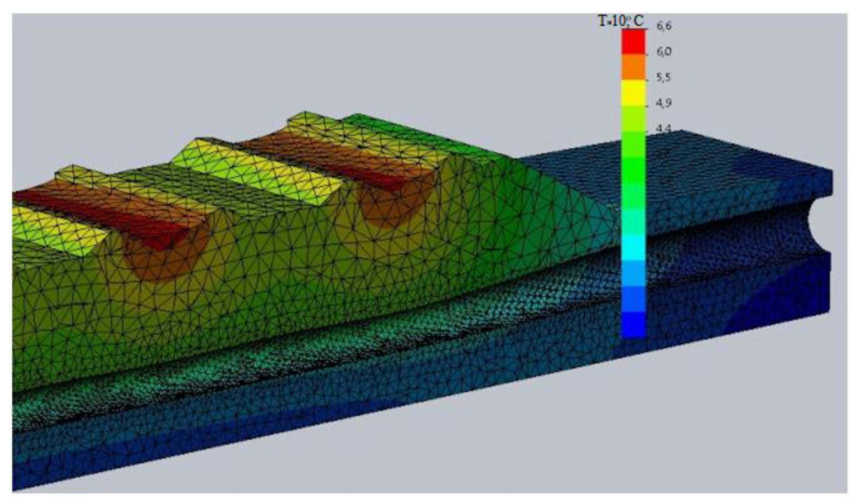859x504 pixels.
Task: Select the bright green legend band
Action: pyautogui.click(x=633, y=170)
